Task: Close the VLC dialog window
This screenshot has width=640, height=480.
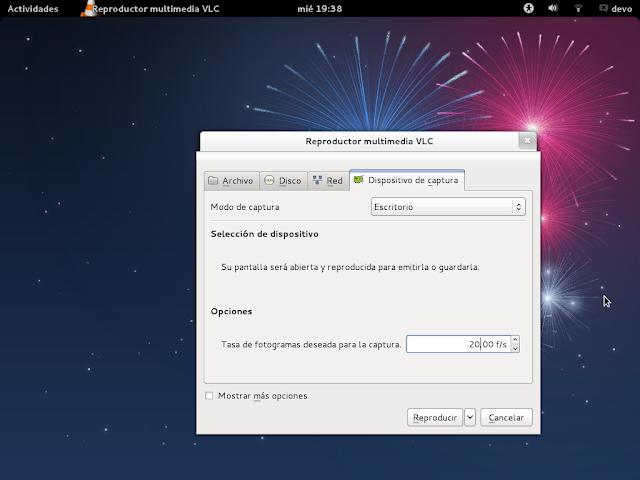Action: [527, 141]
